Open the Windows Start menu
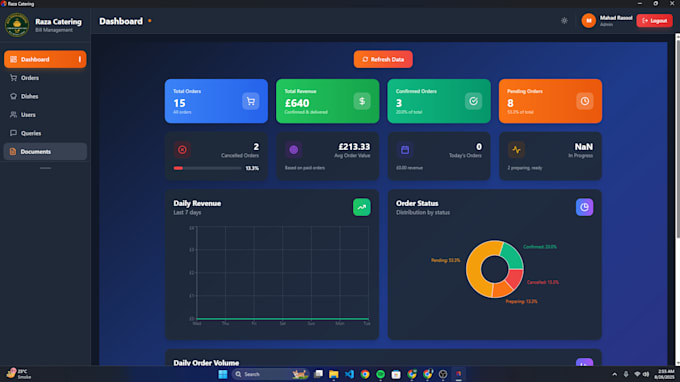680x382 pixels. pos(222,374)
